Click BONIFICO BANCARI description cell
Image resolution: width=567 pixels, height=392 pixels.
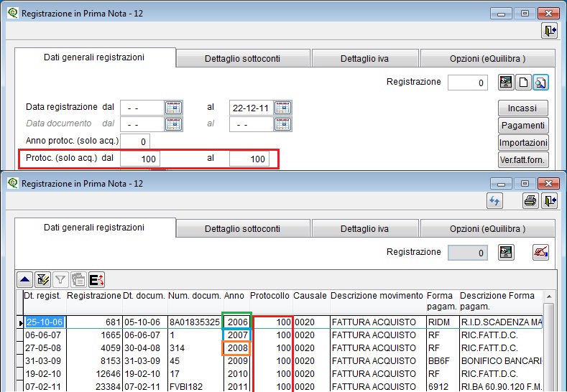click(x=501, y=361)
